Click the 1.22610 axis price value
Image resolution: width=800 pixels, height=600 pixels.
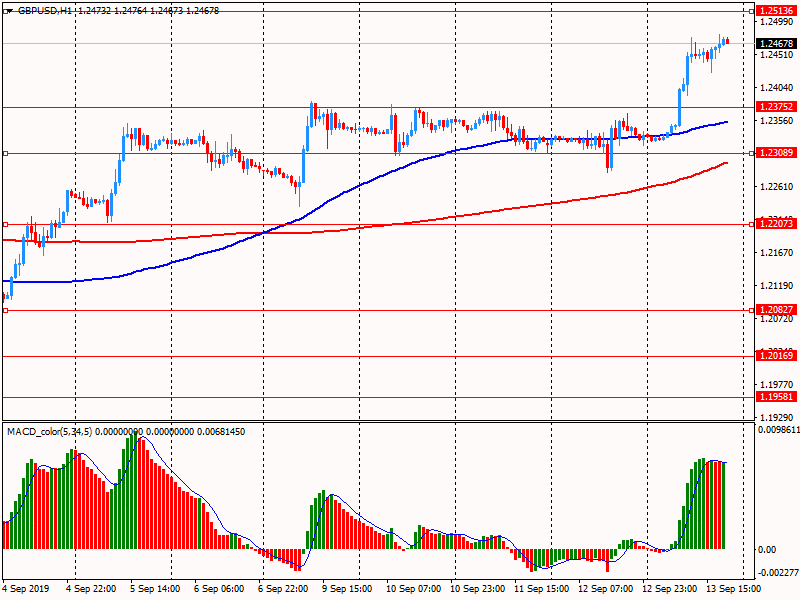tap(777, 187)
